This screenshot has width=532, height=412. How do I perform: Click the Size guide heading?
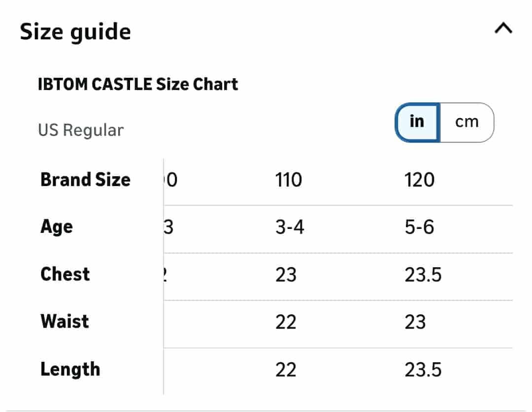coord(75,32)
